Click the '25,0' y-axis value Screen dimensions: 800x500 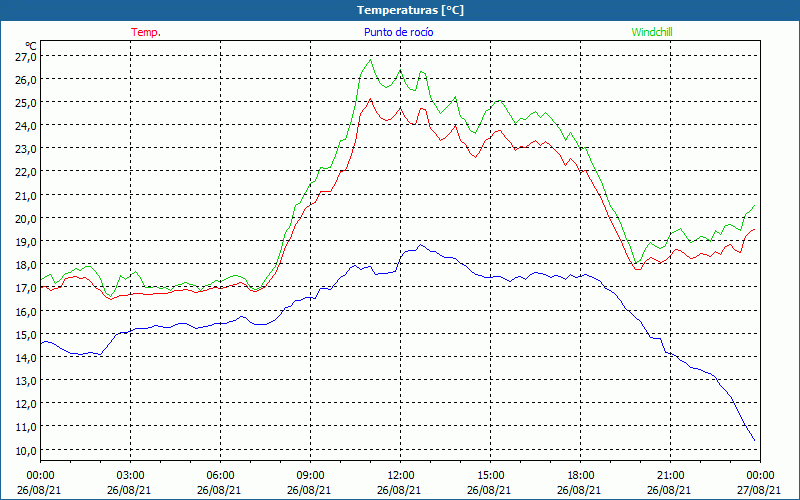[26, 103]
